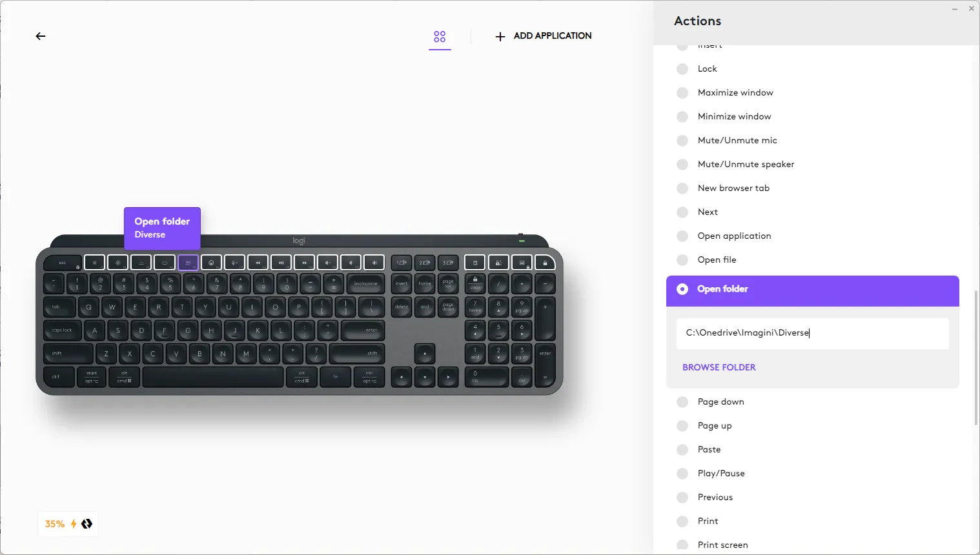Click the Logi Flow status icon

pos(87,524)
